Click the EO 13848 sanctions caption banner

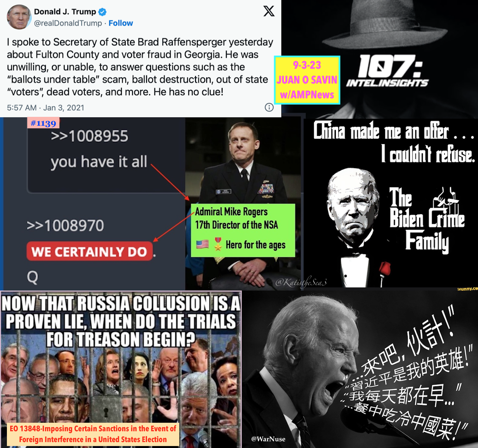tap(93, 434)
